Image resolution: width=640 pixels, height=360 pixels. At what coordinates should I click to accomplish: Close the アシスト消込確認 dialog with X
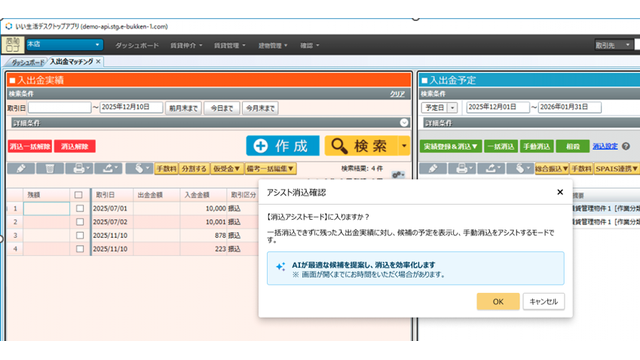560,192
